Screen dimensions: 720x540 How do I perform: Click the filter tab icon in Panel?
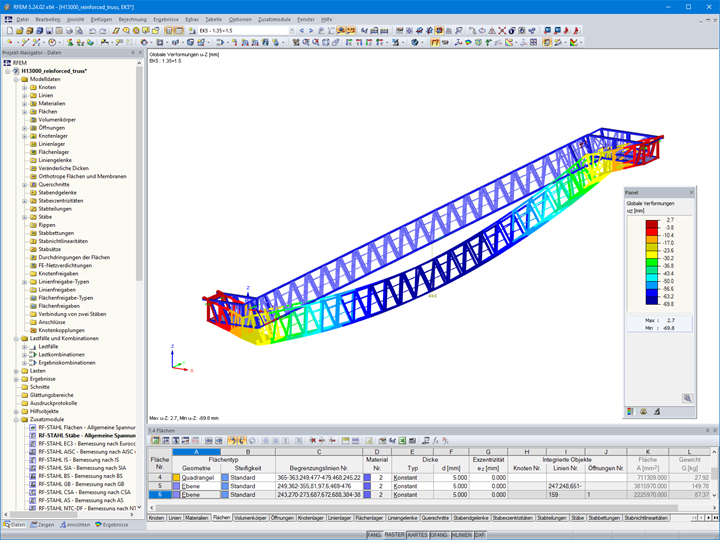click(x=657, y=412)
